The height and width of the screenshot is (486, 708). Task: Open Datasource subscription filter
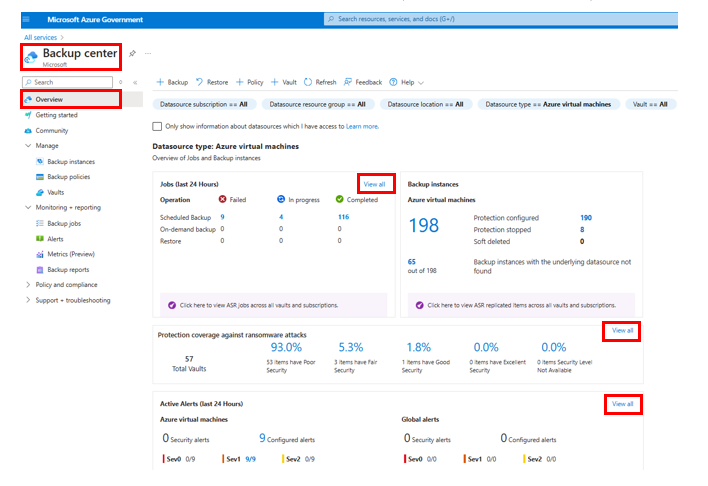(x=204, y=104)
